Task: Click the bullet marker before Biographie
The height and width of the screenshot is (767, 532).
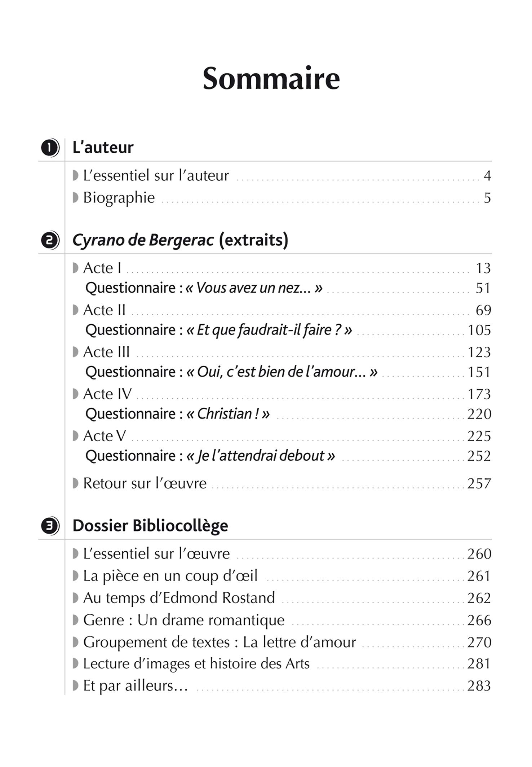Action: pos(75,198)
